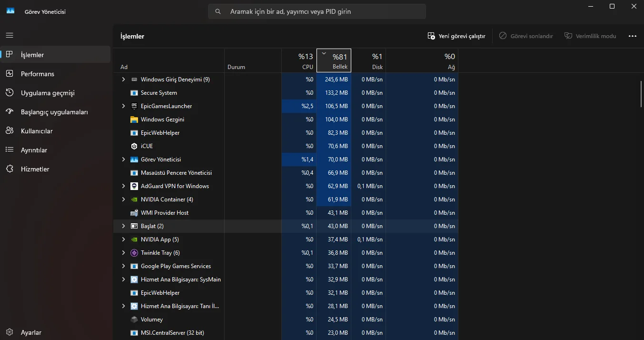
Task: Expand the NVIDIA Container process group
Action: [123, 200]
